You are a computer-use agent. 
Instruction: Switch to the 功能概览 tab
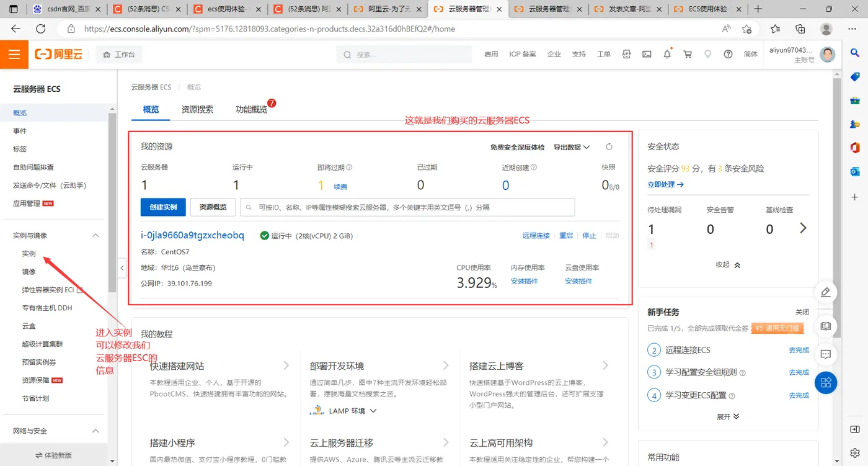click(x=252, y=109)
